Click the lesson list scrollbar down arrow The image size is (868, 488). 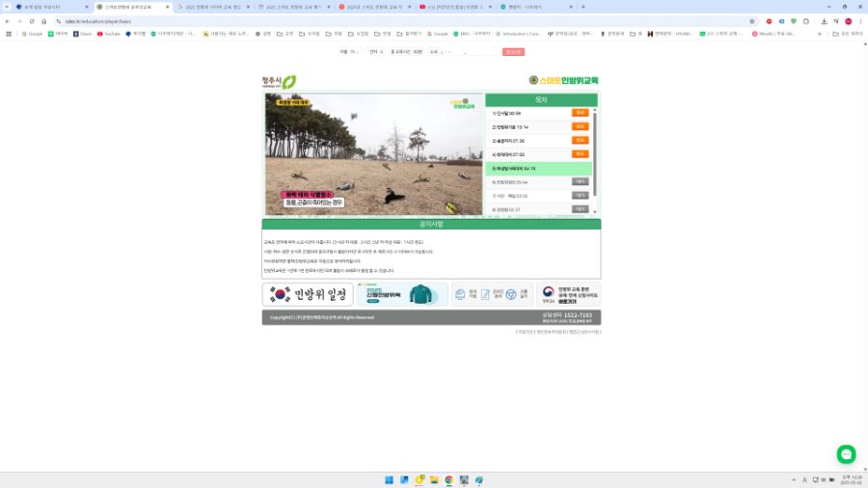pyautogui.click(x=594, y=211)
